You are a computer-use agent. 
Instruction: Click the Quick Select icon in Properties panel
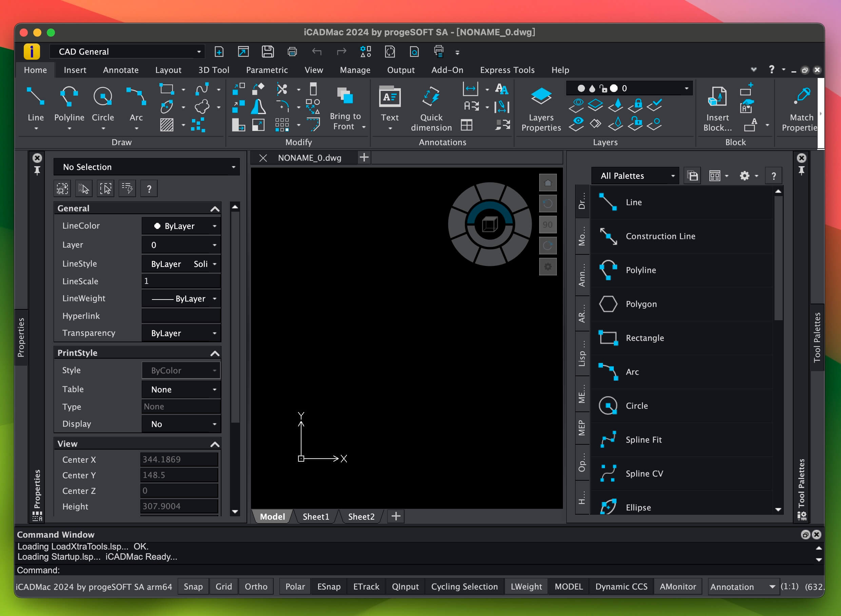coord(127,189)
